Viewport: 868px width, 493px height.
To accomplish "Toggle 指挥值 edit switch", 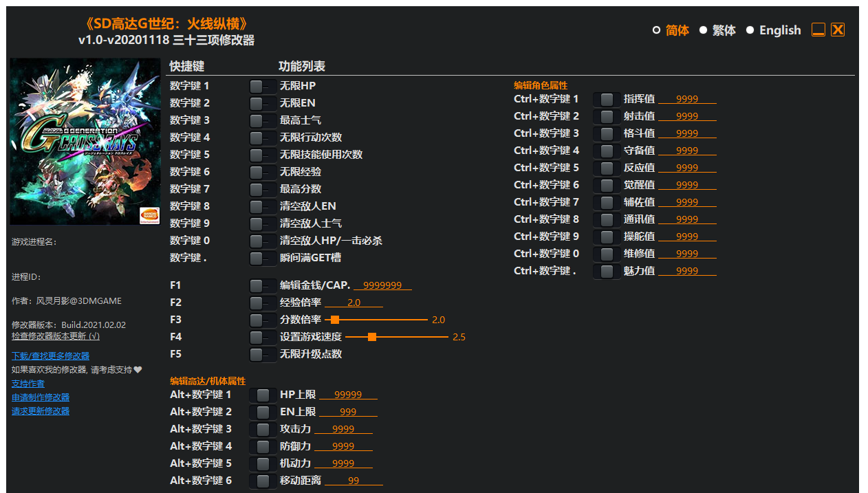I will pos(607,99).
